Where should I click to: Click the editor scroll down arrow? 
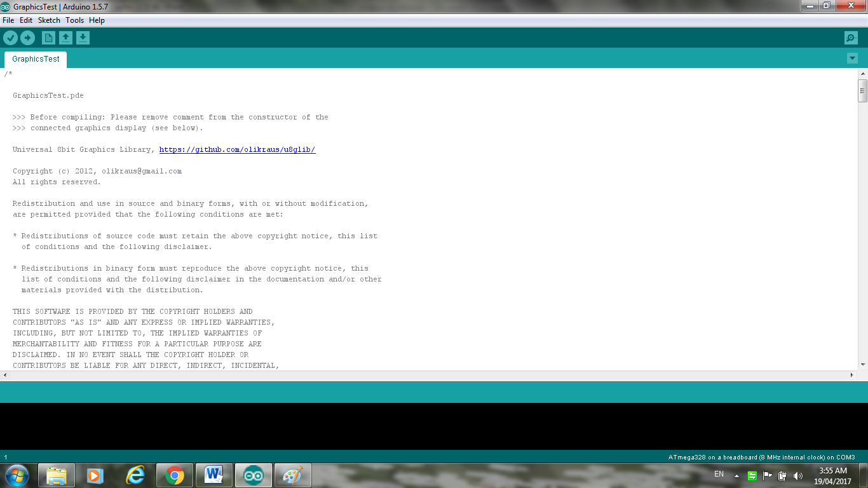click(x=862, y=365)
